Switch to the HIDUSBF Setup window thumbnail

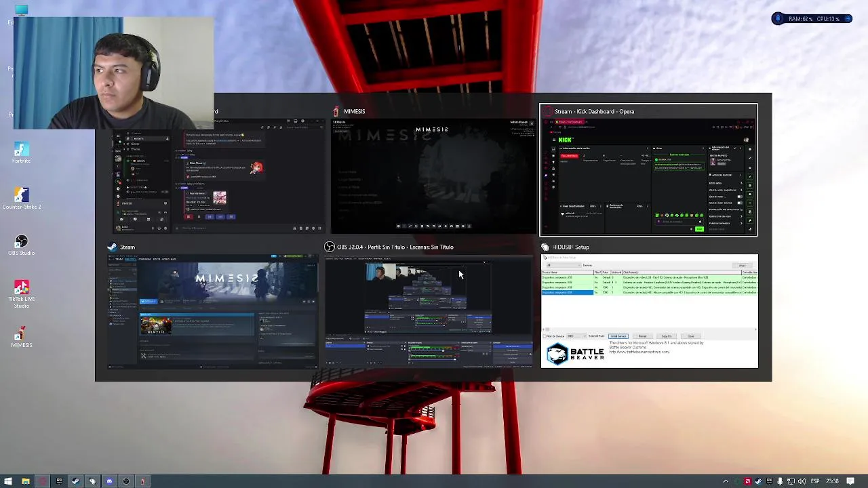[650, 312]
